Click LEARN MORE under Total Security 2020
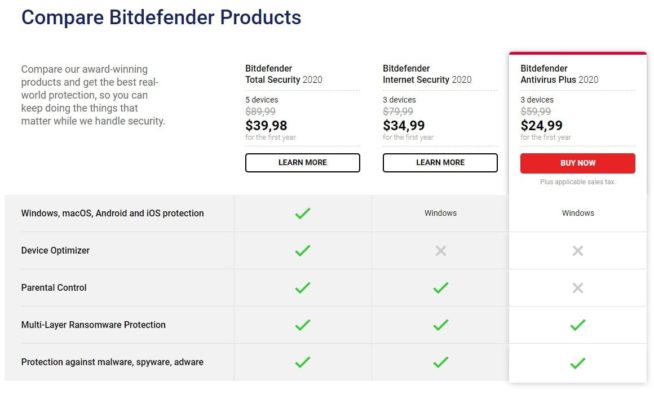Screen dimensions: 654x395 point(302,163)
